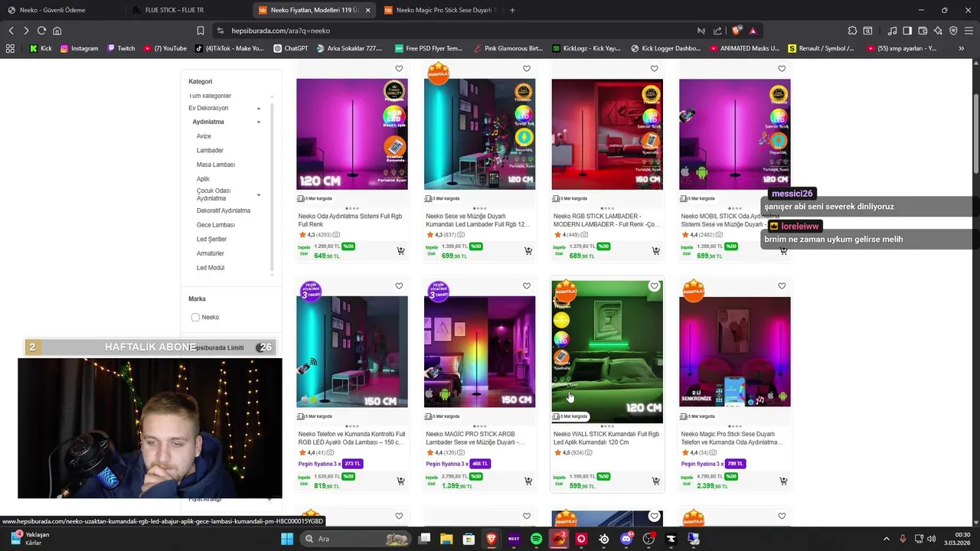
Task: Expand the Çocuk Odası Aydınlatma category
Action: tap(259, 195)
